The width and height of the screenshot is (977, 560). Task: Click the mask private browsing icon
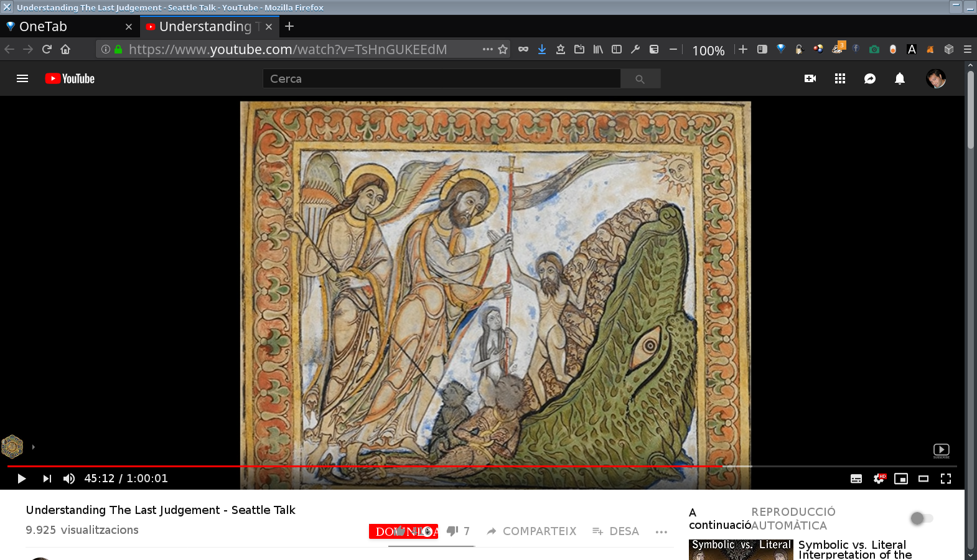pos(523,49)
